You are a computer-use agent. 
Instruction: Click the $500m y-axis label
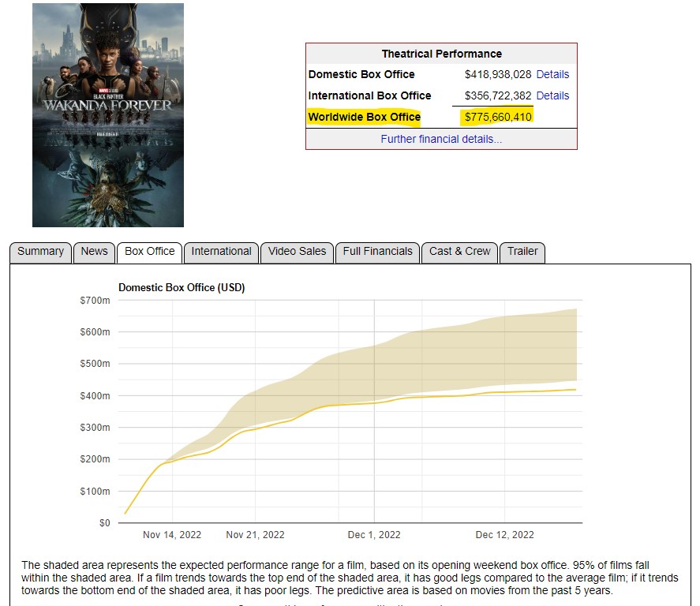coord(95,364)
